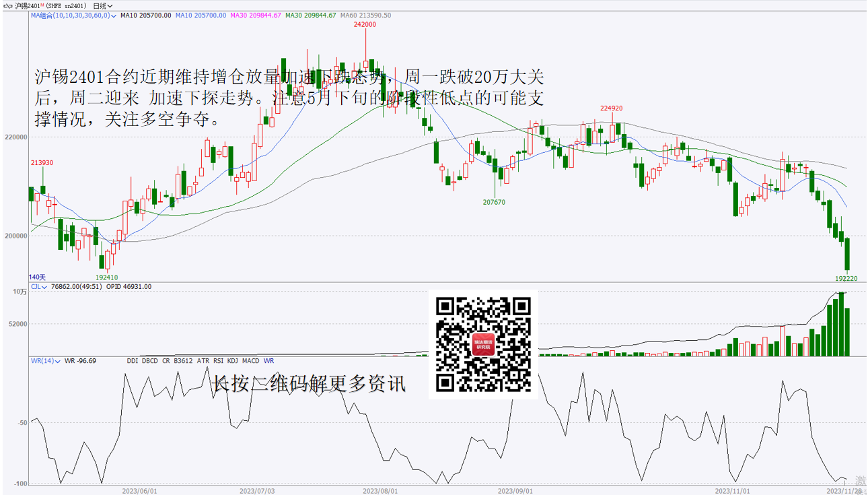Image resolution: width=868 pixels, height=495 pixels.
Task: Switch to the DBCD indicator
Action: pos(150,361)
